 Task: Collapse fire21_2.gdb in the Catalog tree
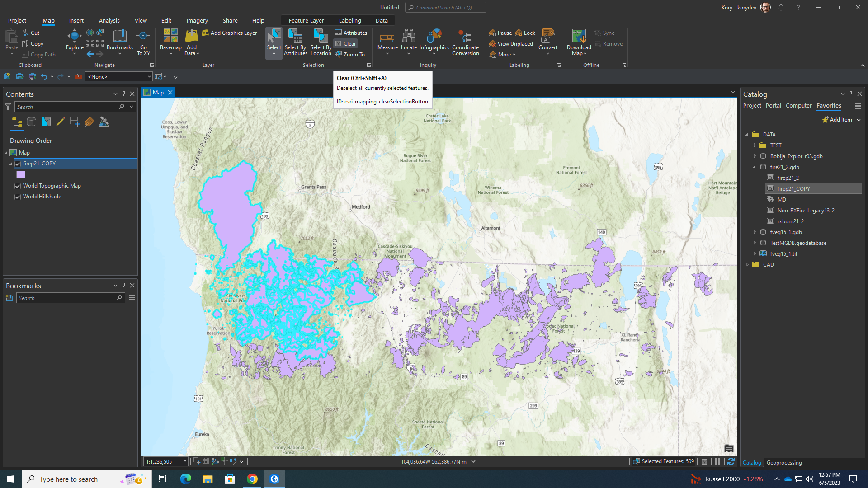click(754, 167)
